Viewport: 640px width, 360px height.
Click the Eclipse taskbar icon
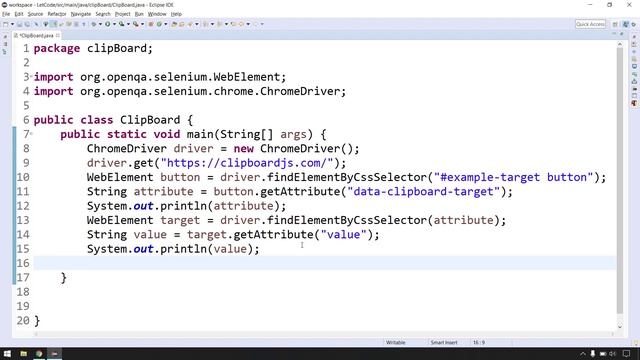click(x=55, y=353)
